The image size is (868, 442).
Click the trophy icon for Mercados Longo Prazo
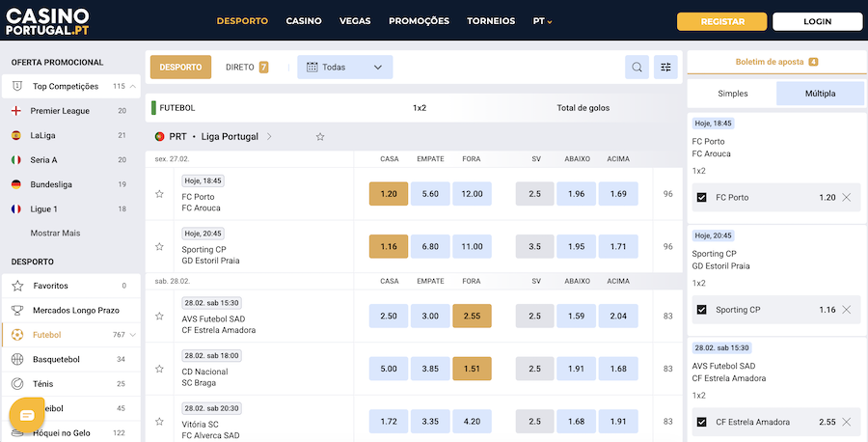17,310
